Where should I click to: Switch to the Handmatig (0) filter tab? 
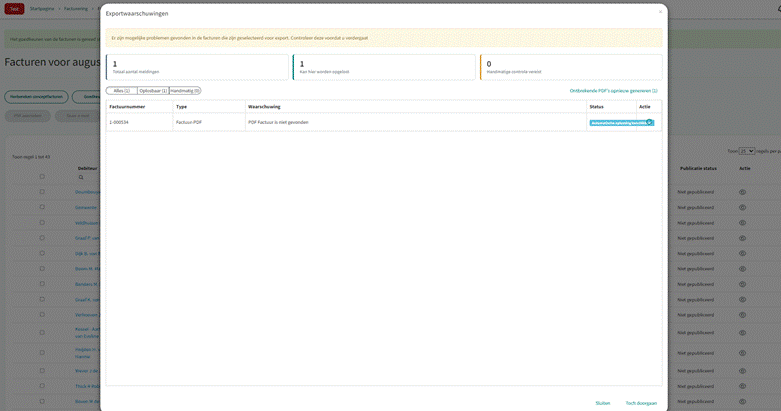185,91
